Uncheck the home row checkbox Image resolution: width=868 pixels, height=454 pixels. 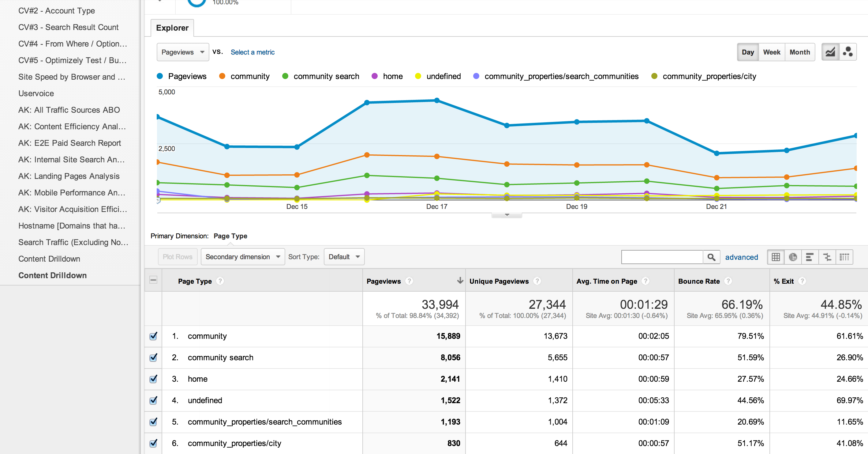tap(153, 379)
